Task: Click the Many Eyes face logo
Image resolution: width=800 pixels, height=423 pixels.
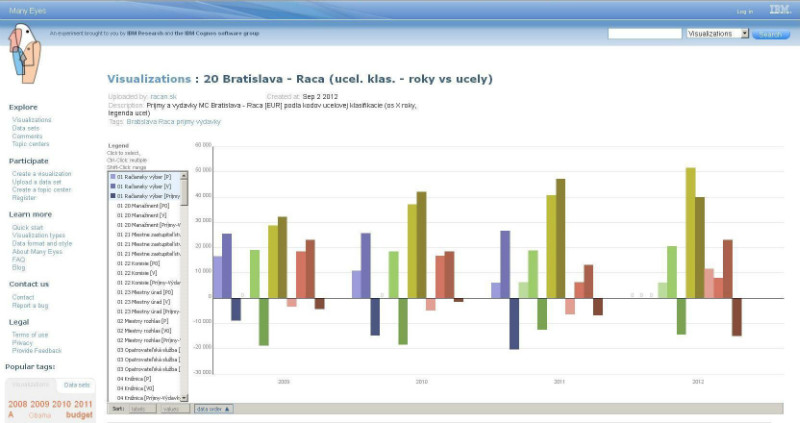Action: 27,52
